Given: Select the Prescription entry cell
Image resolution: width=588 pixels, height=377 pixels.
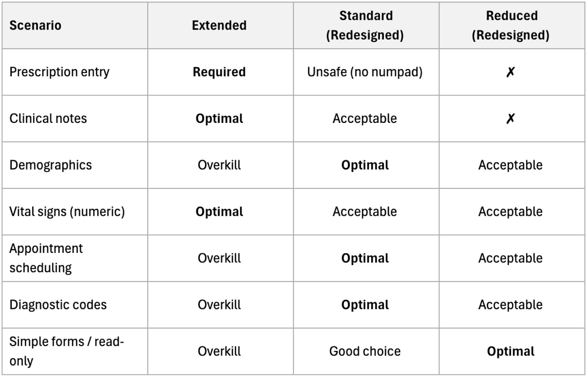Looking at the screenshot, I should [59, 72].
